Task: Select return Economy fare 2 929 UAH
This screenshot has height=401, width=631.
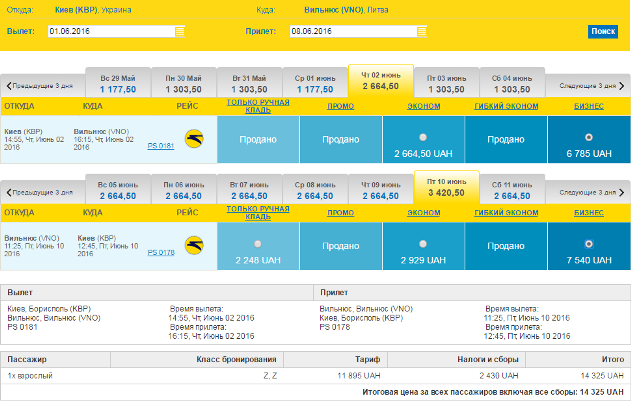Action: pyautogui.click(x=422, y=243)
